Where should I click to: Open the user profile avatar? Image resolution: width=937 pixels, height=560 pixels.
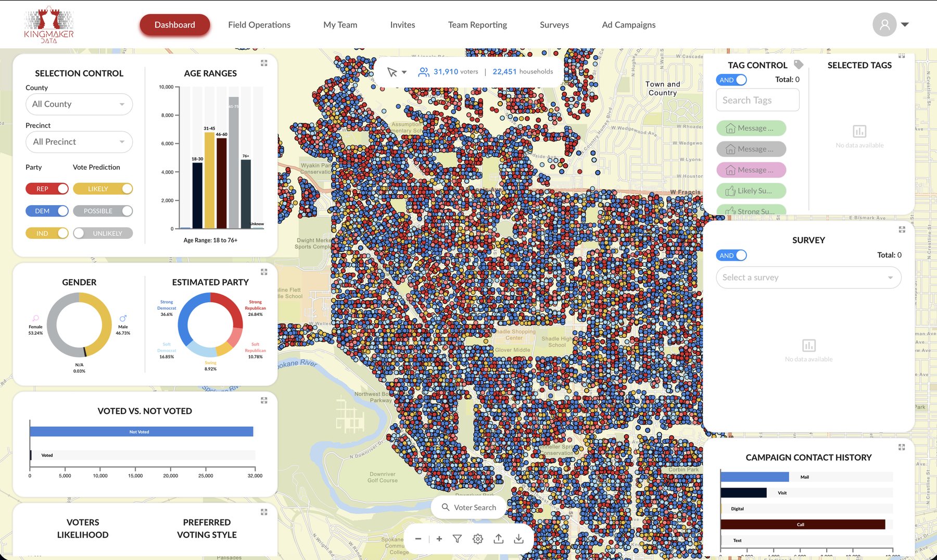(884, 24)
